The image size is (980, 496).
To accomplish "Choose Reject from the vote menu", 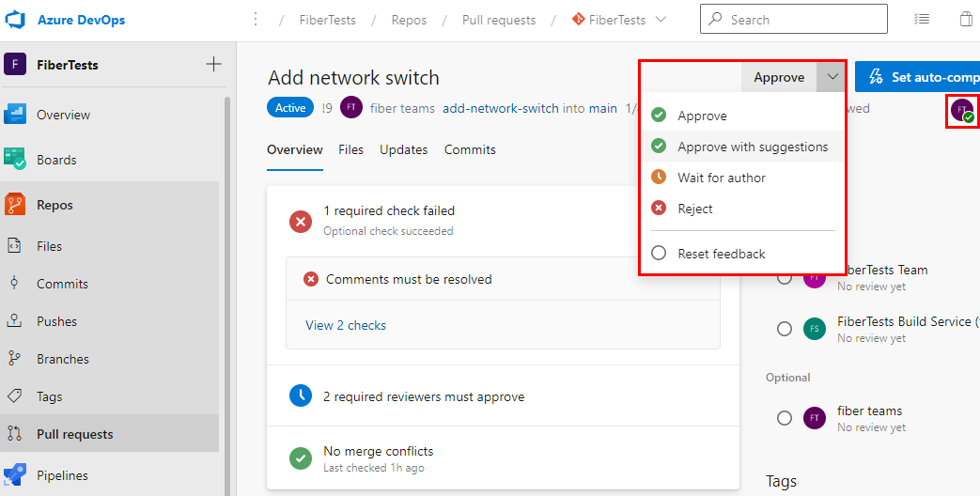I will click(742, 209).
